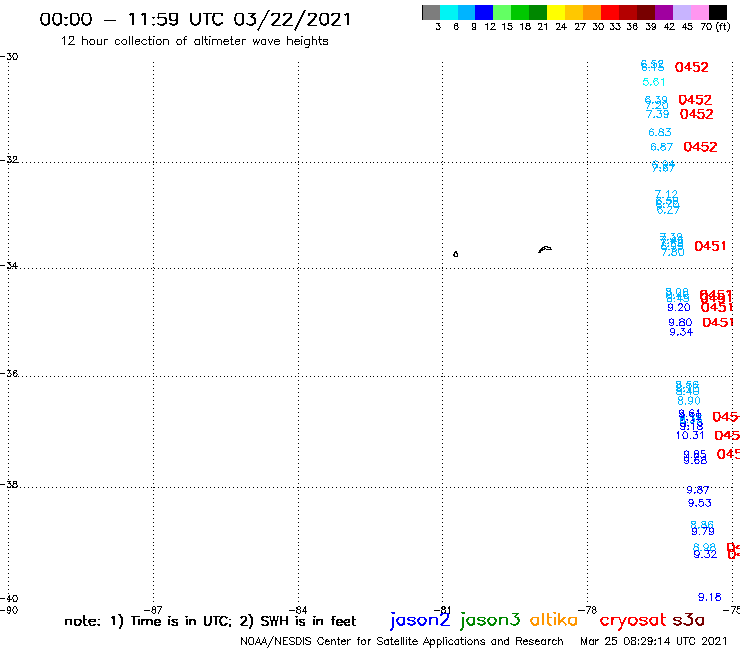This screenshot has width=740, height=650.
Task: Click the cryosat satellite label
Action: point(632,621)
